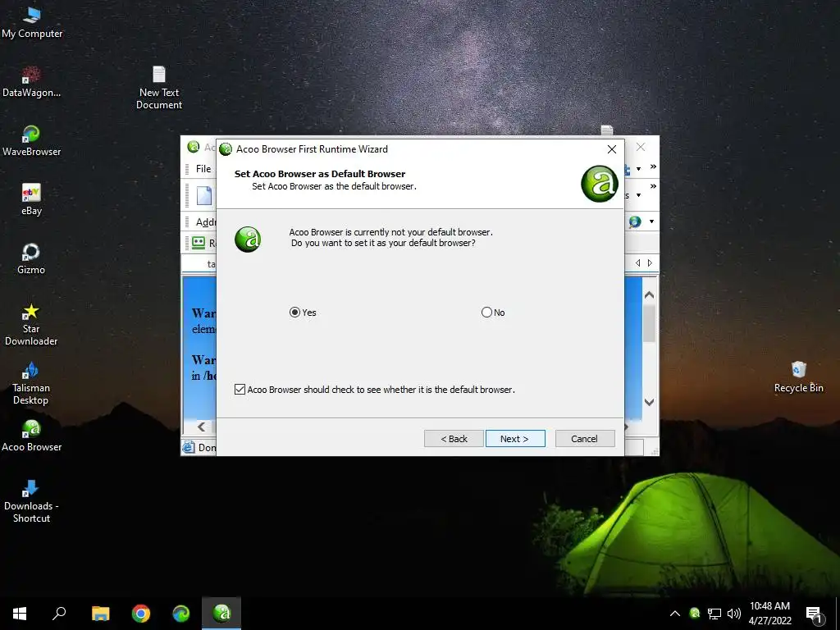Select the Yes radio button

coord(294,313)
